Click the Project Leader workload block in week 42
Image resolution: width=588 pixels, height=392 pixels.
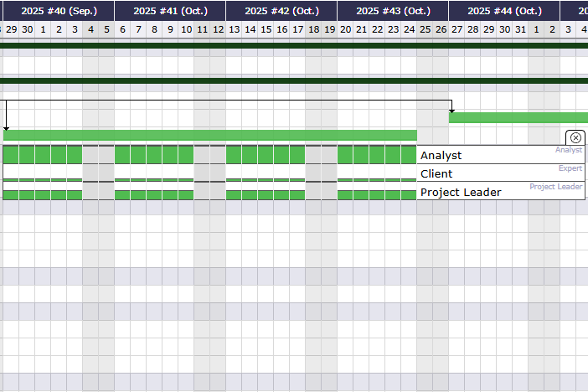(266, 194)
